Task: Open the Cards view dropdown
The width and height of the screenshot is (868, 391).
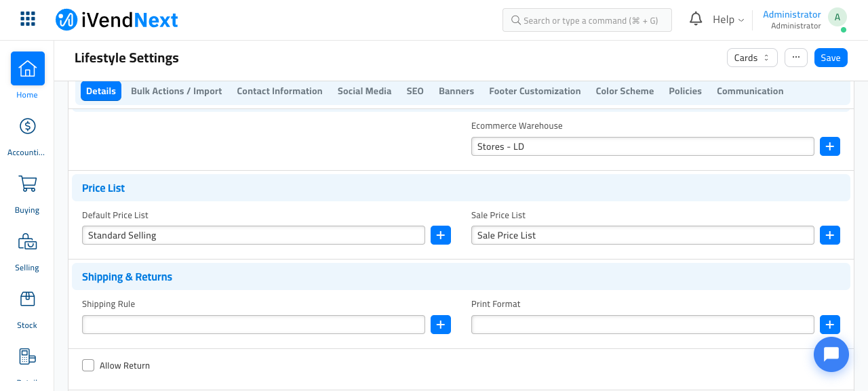Action: pos(752,58)
